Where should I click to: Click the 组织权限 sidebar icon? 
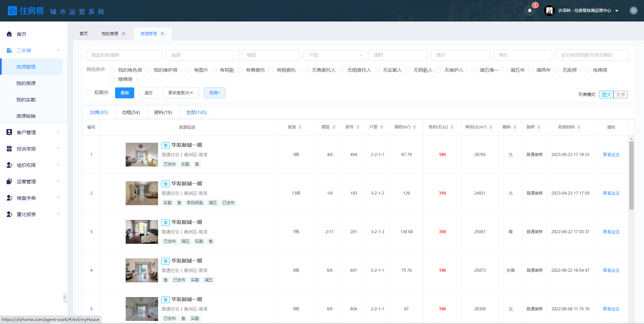pos(9,165)
